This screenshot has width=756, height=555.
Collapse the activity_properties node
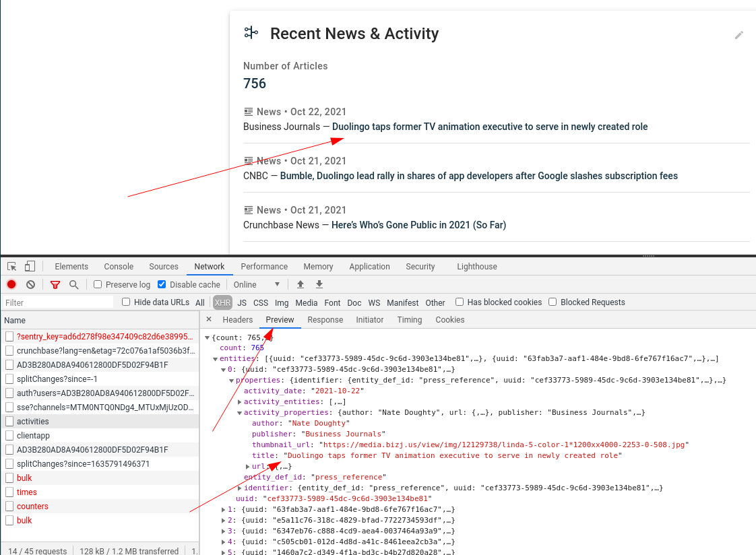[x=240, y=413]
